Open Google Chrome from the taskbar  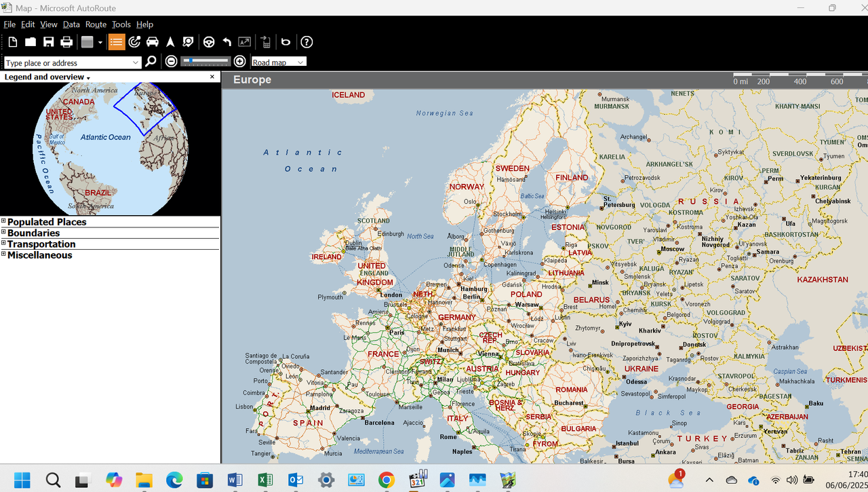pyautogui.click(x=387, y=480)
